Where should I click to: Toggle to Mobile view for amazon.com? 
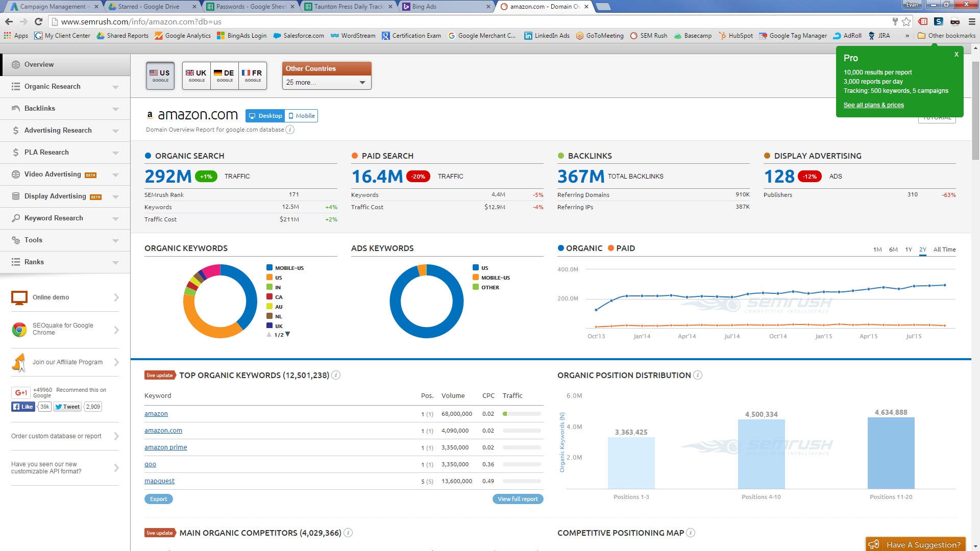pos(302,116)
